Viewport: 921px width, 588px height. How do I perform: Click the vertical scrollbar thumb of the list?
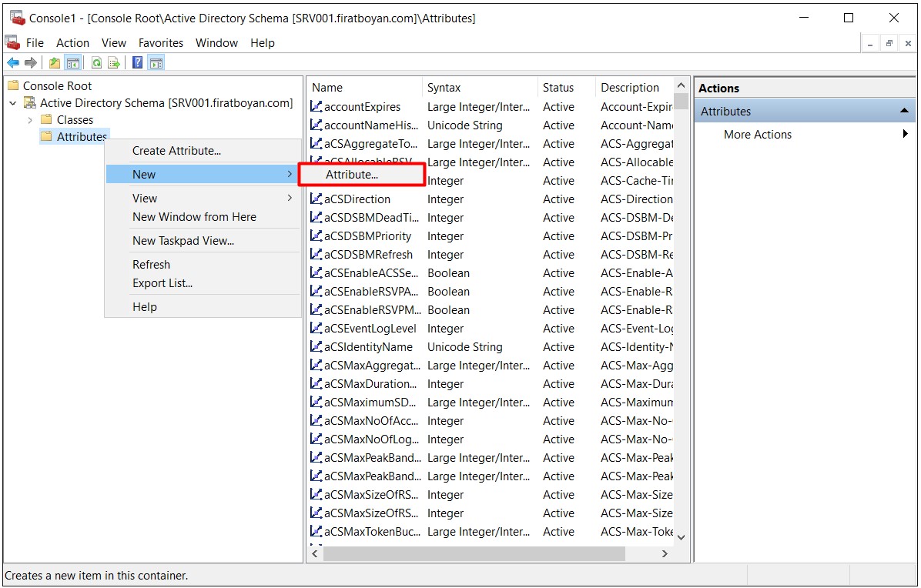(682, 101)
